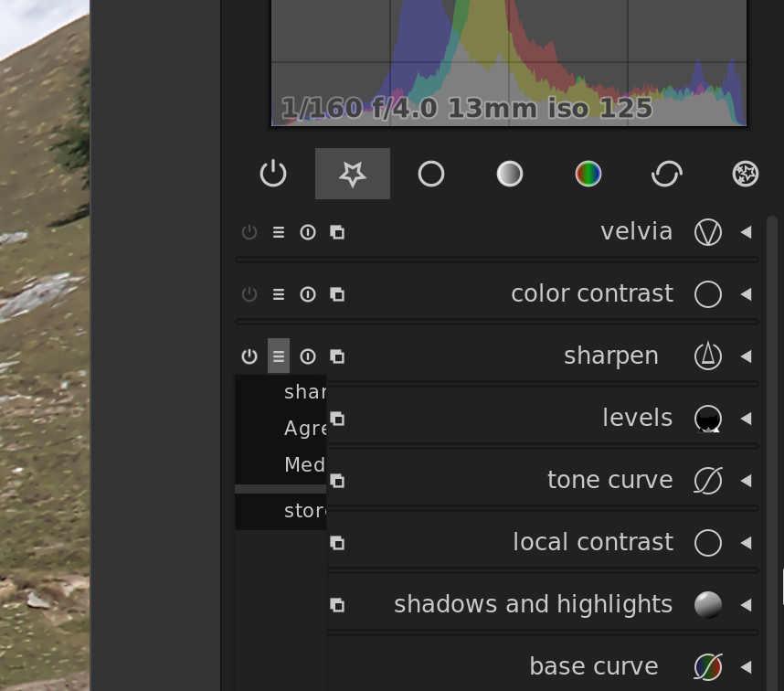Switch to favorites module group star tab
784x691 pixels.
(353, 174)
